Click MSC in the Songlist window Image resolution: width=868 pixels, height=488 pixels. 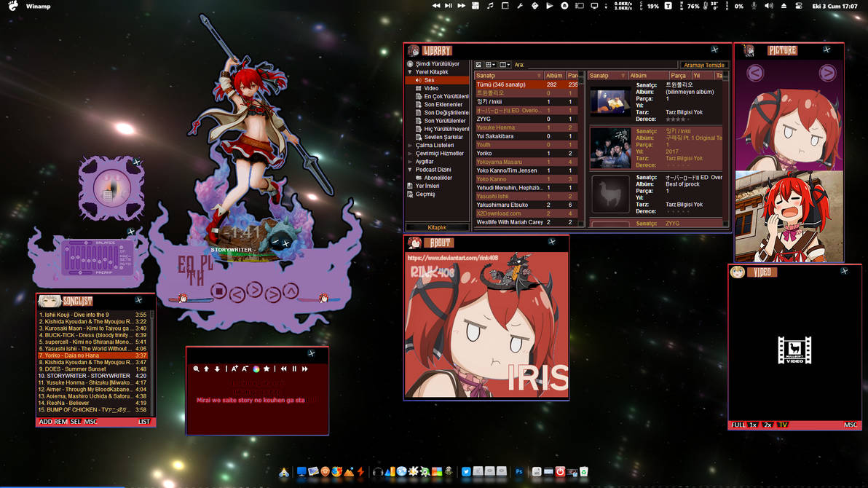click(91, 422)
